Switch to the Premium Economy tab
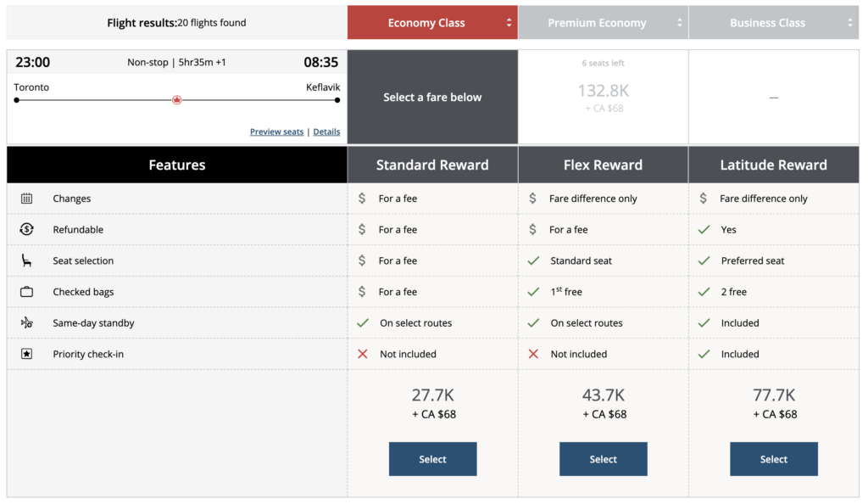 (x=597, y=23)
